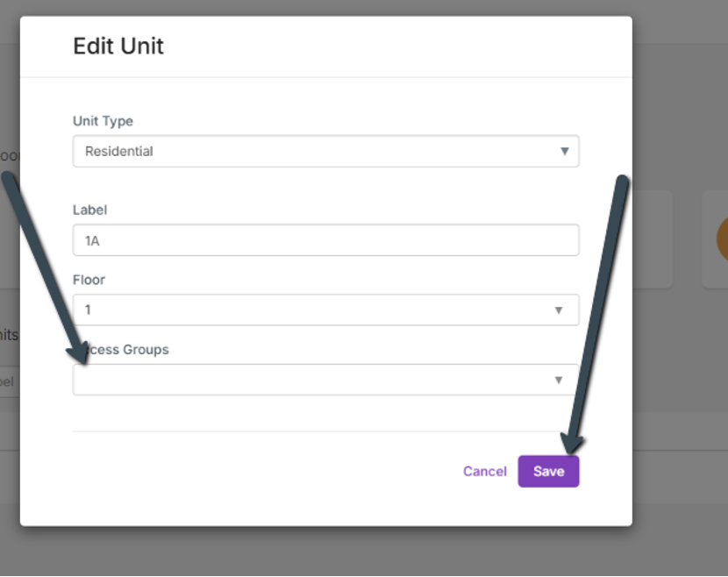The height and width of the screenshot is (577, 728).
Task: Click the arrow annotation pointing to Save
Action: (x=596, y=316)
